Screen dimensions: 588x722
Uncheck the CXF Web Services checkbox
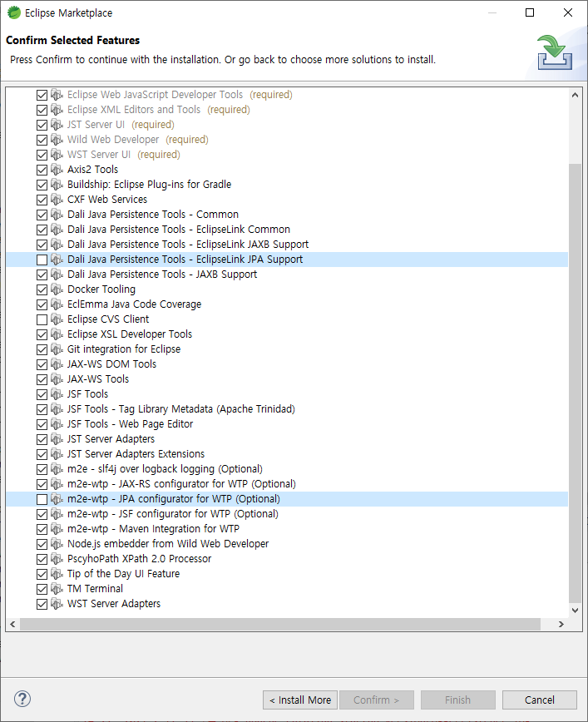[x=42, y=200]
